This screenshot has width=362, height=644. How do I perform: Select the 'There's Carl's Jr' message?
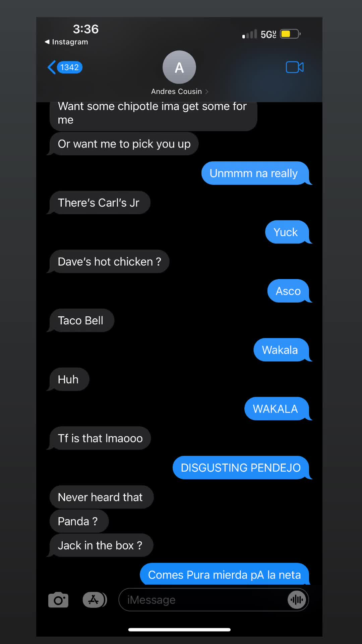click(99, 203)
